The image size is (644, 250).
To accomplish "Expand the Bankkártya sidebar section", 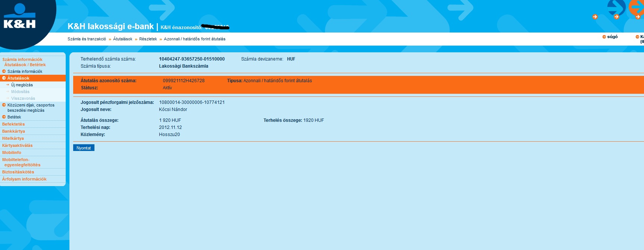I will [13, 131].
